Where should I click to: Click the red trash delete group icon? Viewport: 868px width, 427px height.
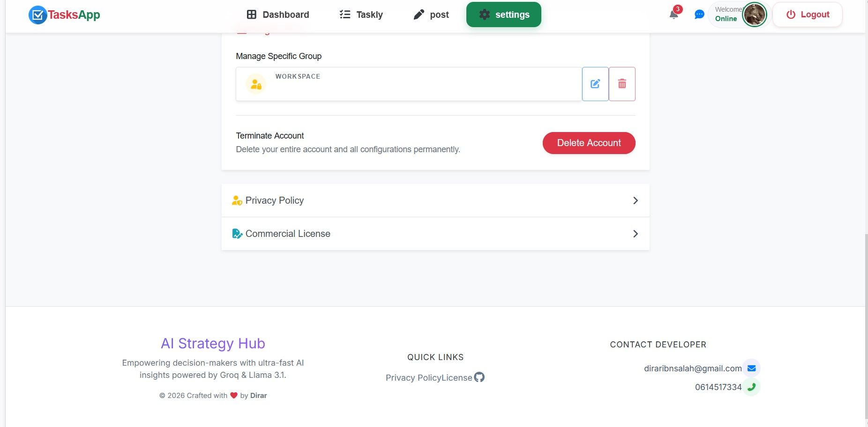(622, 84)
